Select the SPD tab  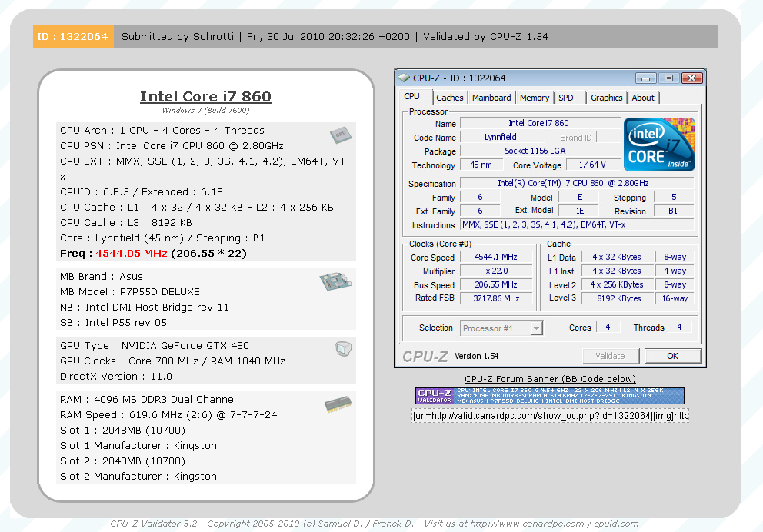[x=566, y=98]
